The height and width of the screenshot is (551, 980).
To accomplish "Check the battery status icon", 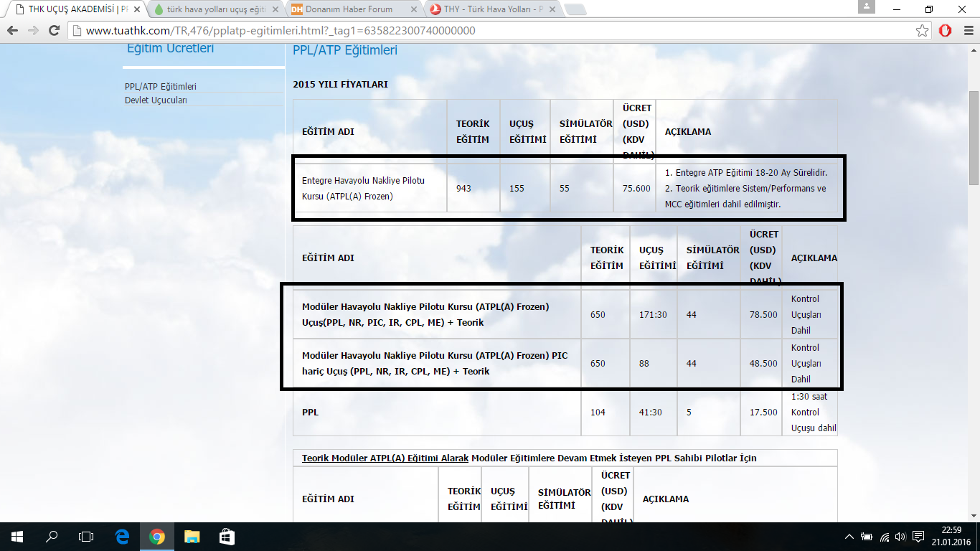I will tap(867, 537).
